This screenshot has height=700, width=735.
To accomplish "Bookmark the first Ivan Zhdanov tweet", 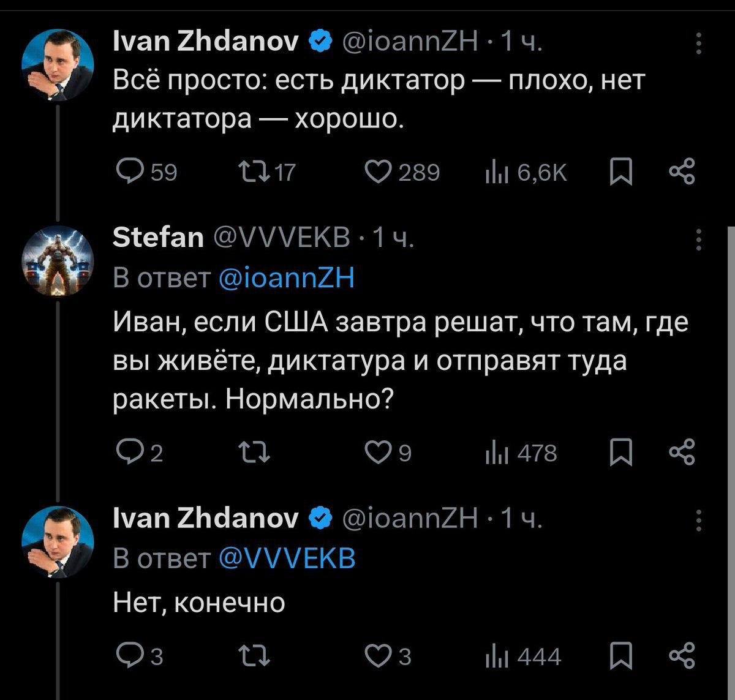I will [x=622, y=173].
